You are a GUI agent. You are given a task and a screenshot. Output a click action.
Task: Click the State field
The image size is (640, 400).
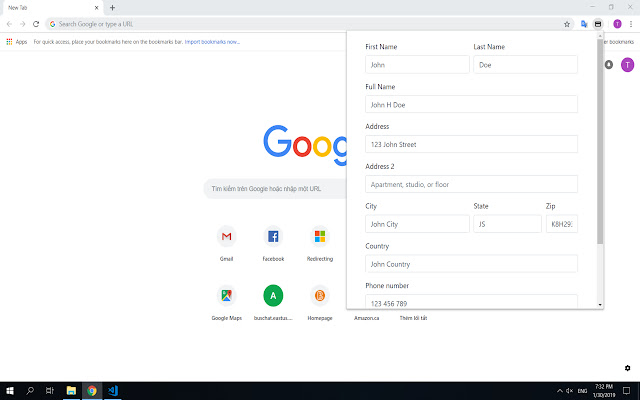click(507, 224)
